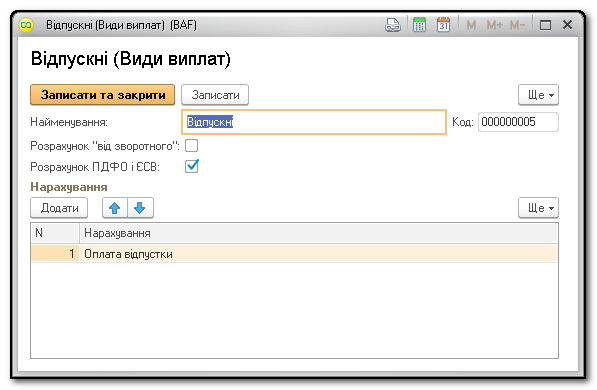Move the row down with blue arrow
This screenshot has height=390, width=597.
[140, 208]
